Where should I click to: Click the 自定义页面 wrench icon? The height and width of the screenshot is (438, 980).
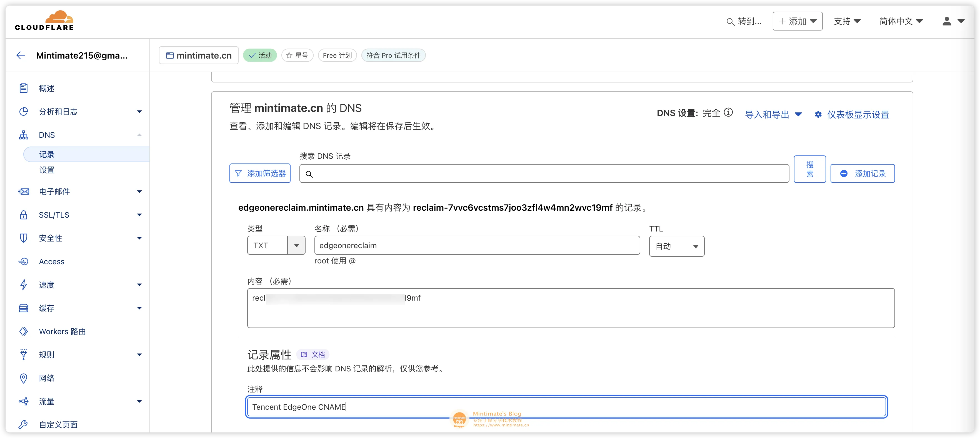click(x=24, y=424)
